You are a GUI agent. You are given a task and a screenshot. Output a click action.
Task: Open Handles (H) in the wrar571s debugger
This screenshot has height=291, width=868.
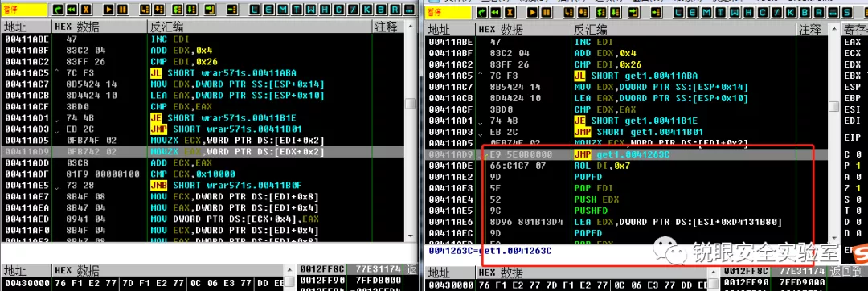(x=325, y=10)
